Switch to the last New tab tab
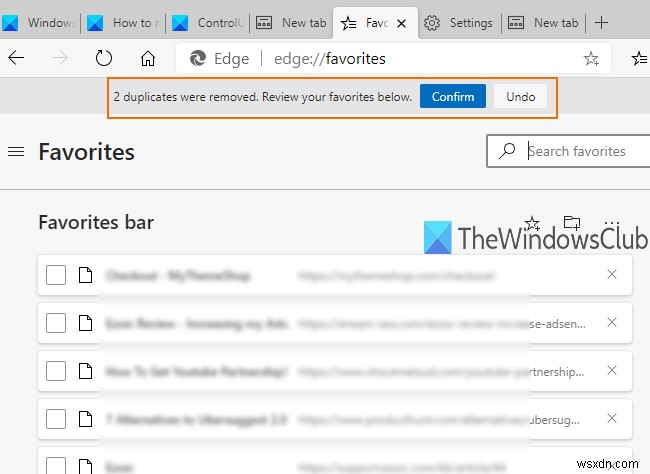 click(544, 23)
